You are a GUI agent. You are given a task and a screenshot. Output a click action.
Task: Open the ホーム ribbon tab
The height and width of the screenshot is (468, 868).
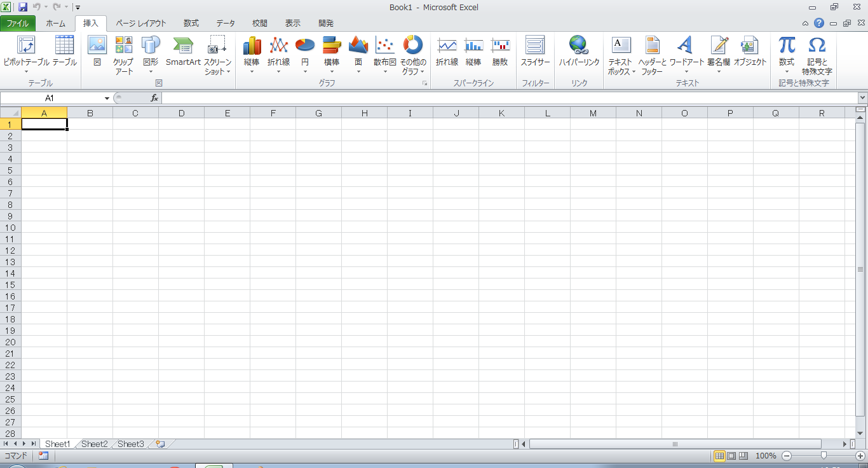(55, 24)
